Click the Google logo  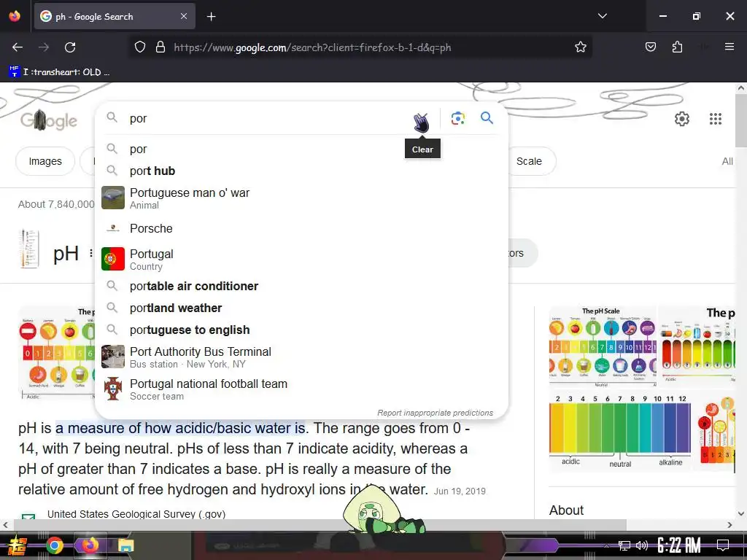[x=49, y=120]
